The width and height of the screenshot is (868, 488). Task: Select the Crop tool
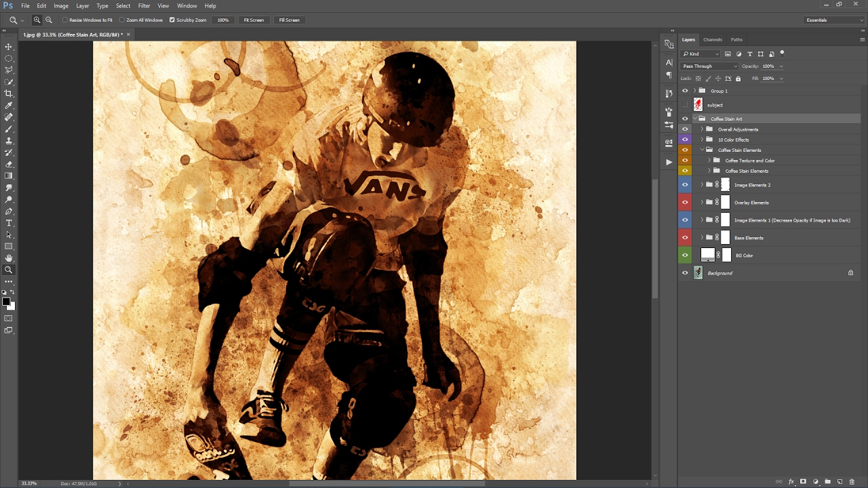(9, 94)
